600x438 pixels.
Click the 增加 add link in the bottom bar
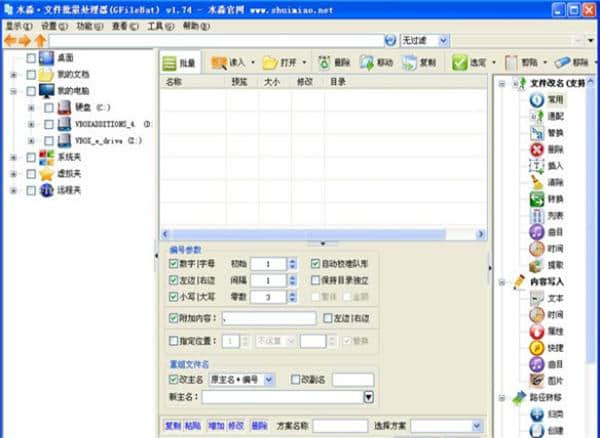[216, 425]
